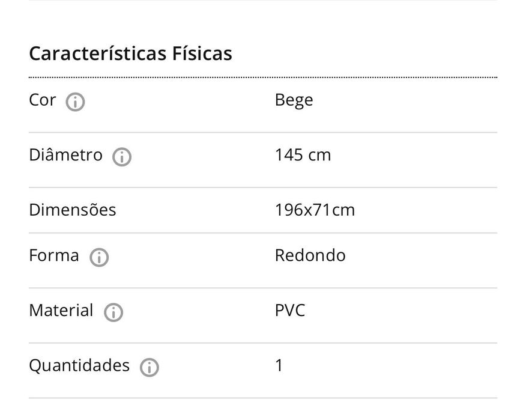Click the quantity value 1
Image resolution: width=526 pixels, height=420 pixels.
tap(279, 365)
